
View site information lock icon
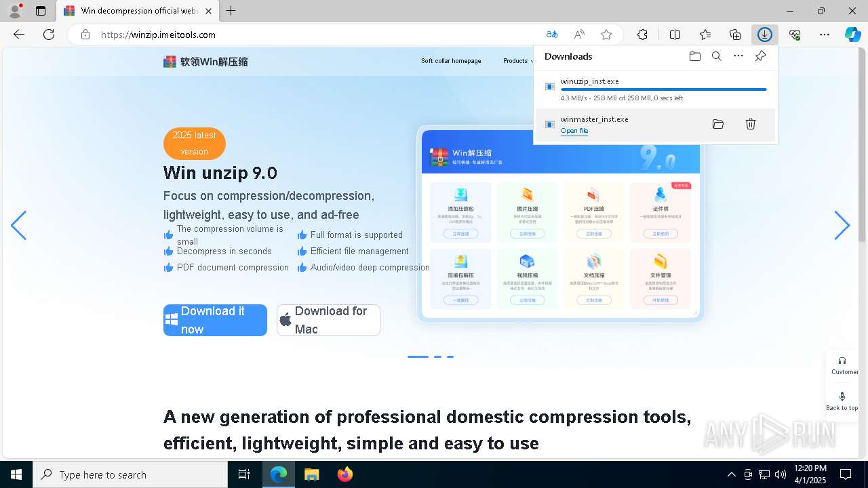coord(85,35)
